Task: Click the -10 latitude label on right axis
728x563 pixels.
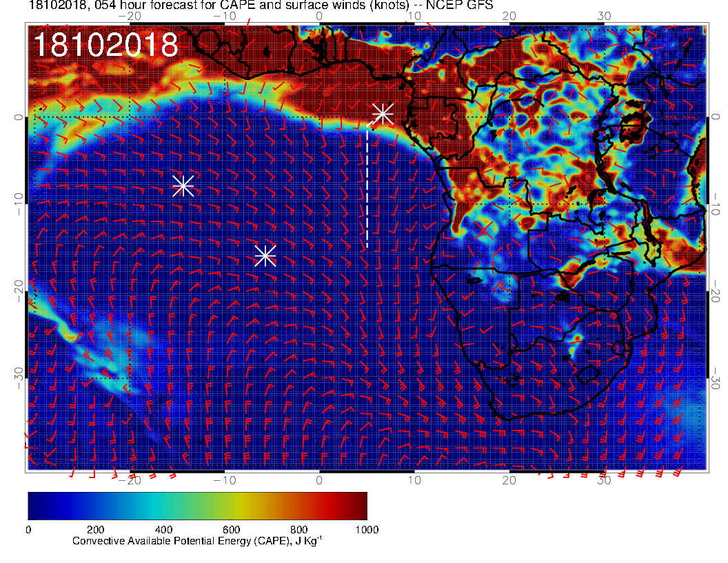Action: 716,204
